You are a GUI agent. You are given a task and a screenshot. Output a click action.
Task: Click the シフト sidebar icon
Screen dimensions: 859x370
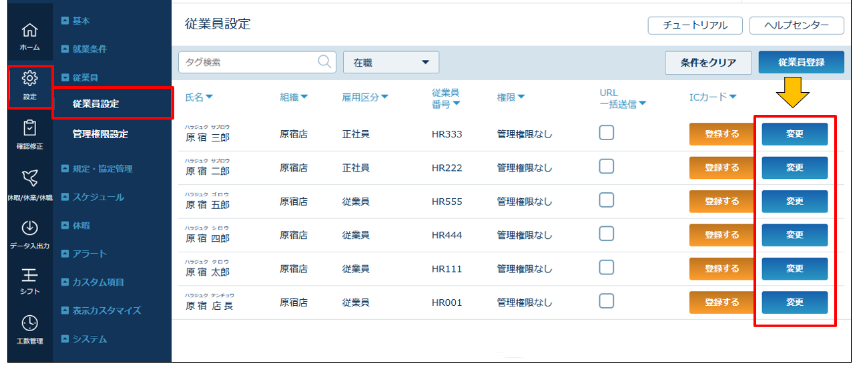pos(30,274)
